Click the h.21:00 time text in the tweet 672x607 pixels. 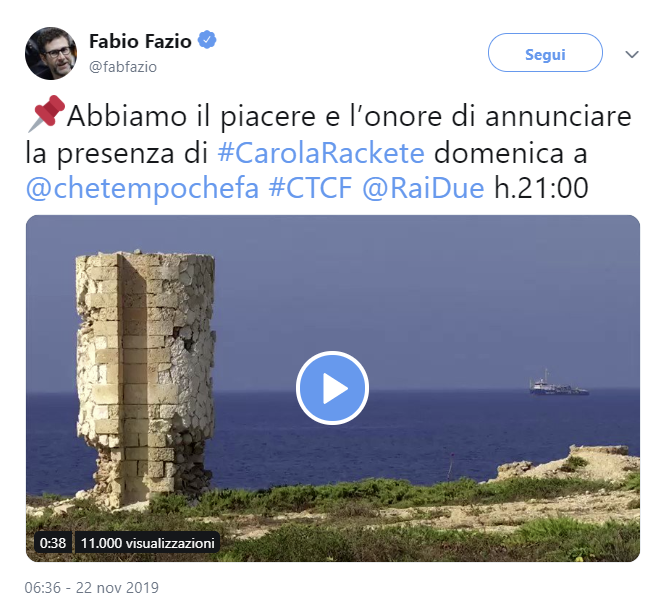point(541,188)
